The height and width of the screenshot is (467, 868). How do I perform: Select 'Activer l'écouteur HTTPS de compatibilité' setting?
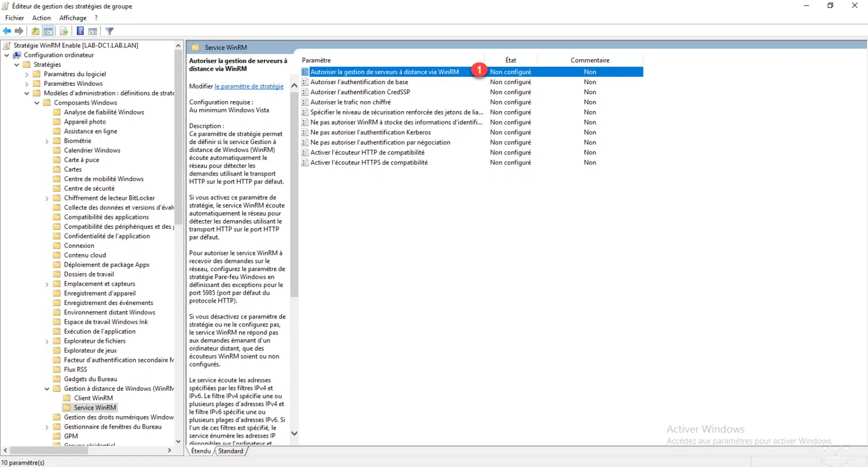pyautogui.click(x=368, y=163)
